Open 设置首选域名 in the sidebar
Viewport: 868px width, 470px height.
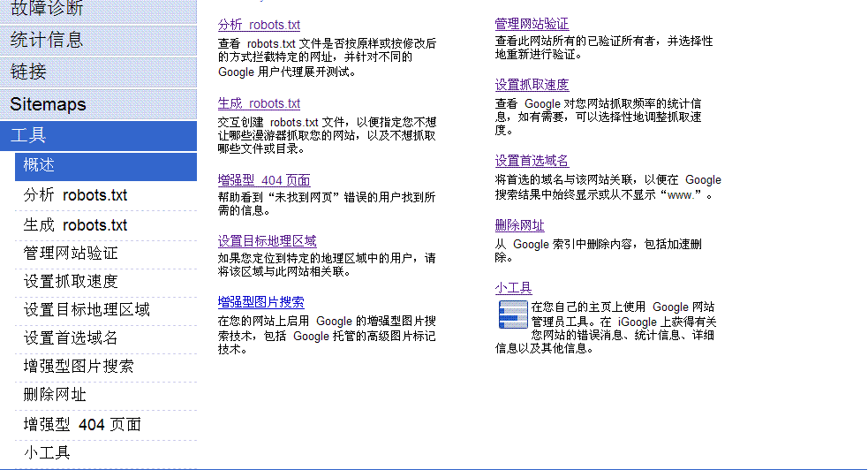106,338
